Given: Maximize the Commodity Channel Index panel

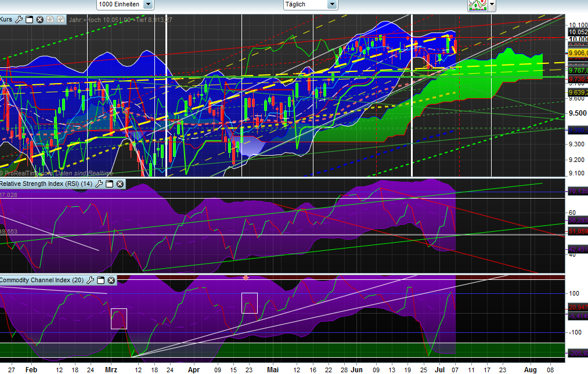Looking at the screenshot, I should [100, 280].
